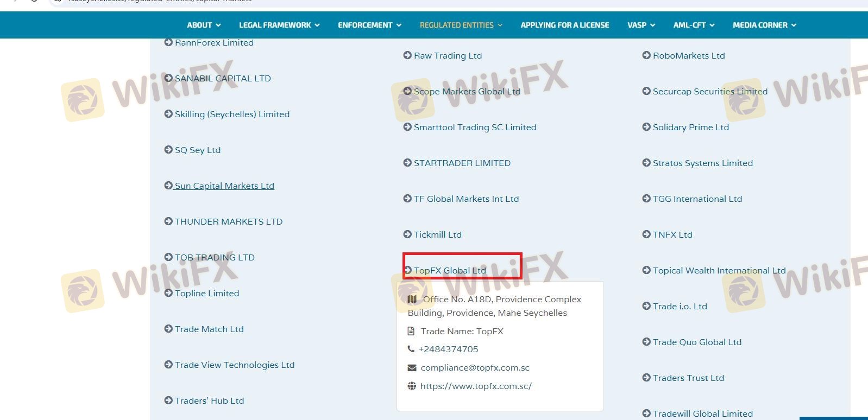868x420 pixels.
Task: Open the Sun Capital Markets Ltd link
Action: pos(224,186)
